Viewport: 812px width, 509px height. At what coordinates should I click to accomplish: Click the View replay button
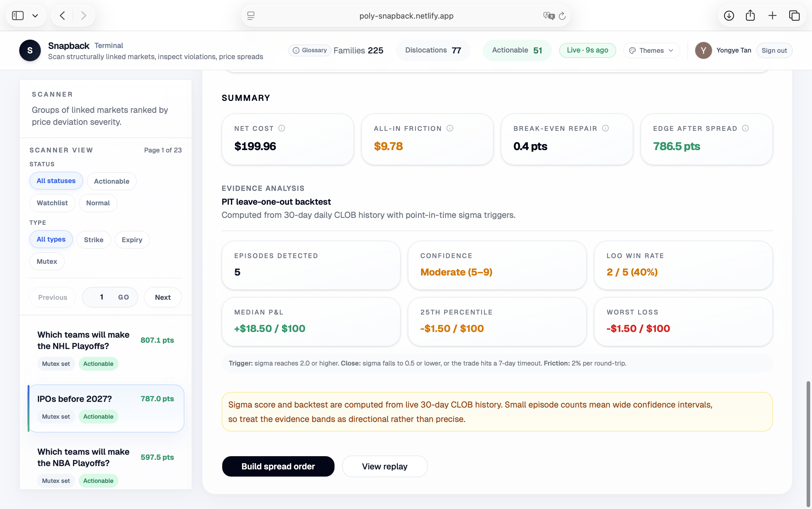pos(384,466)
